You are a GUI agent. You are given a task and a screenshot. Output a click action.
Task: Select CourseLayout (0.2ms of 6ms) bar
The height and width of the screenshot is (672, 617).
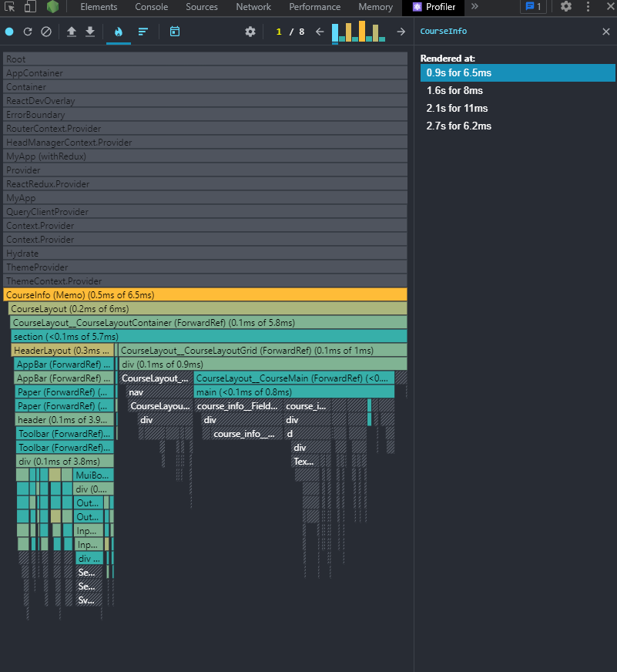click(x=208, y=308)
